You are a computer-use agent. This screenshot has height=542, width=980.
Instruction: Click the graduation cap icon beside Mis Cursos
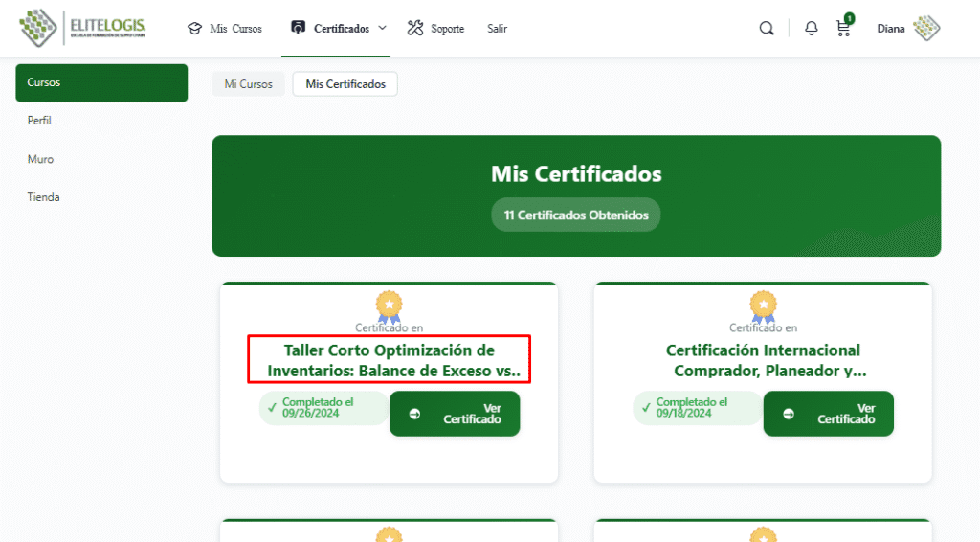[195, 29]
